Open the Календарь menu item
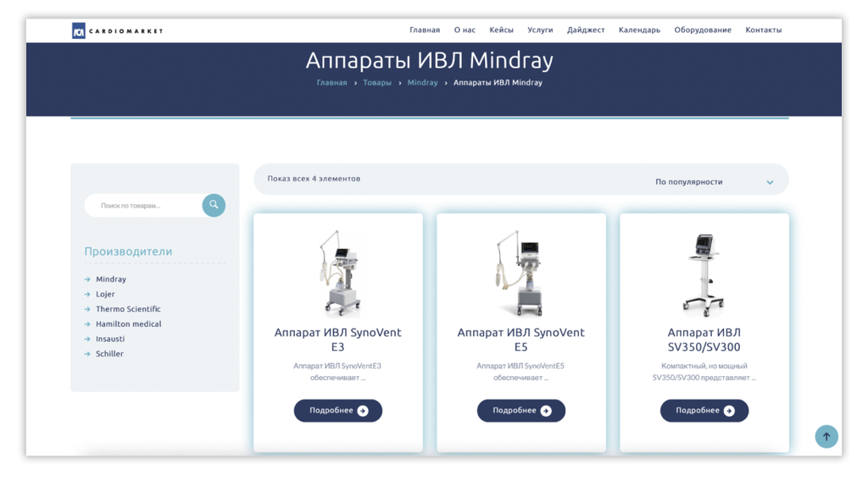868x481 pixels. click(639, 30)
